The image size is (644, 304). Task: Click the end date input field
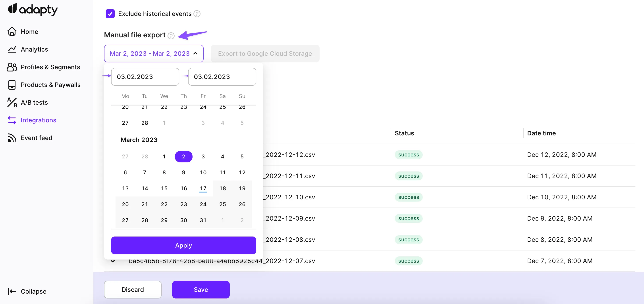pos(222,77)
